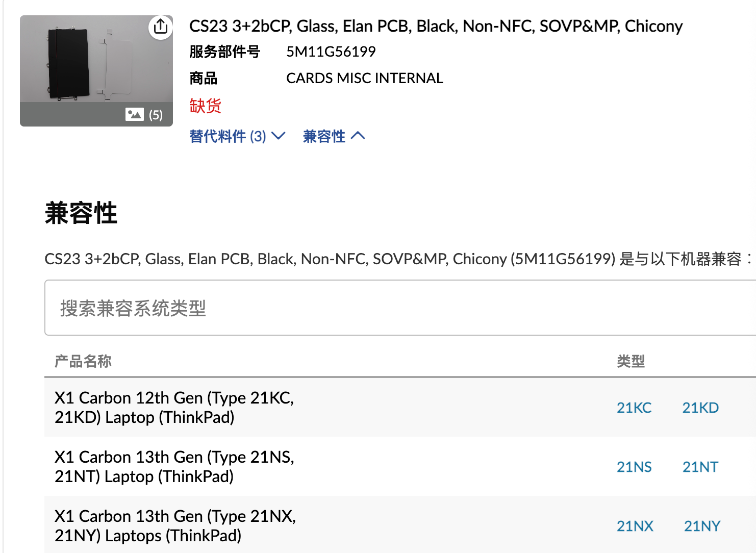Image resolution: width=756 pixels, height=553 pixels.
Task: Follow the 21NY type link
Action: pyautogui.click(x=702, y=526)
